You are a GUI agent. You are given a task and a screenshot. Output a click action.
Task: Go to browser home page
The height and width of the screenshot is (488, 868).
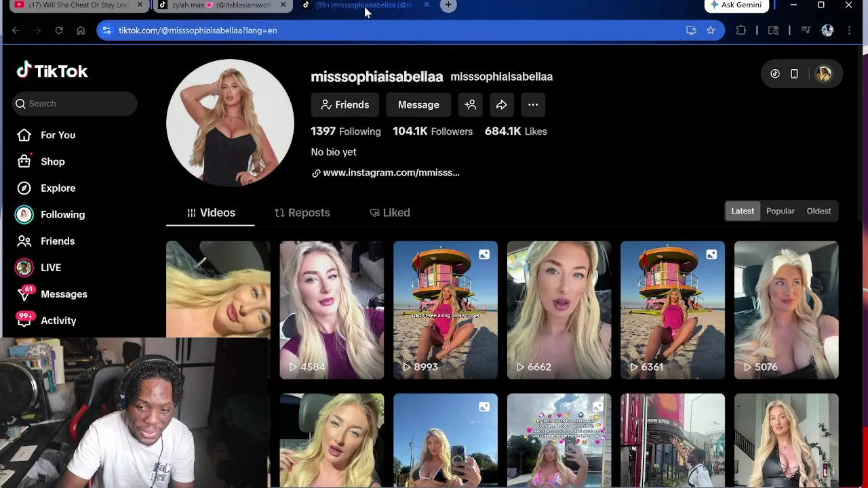[x=81, y=30]
